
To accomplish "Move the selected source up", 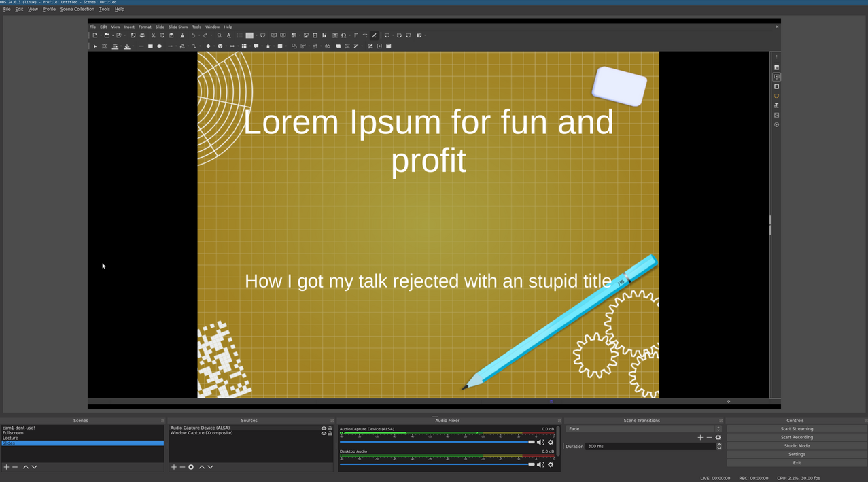I will 202,467.
